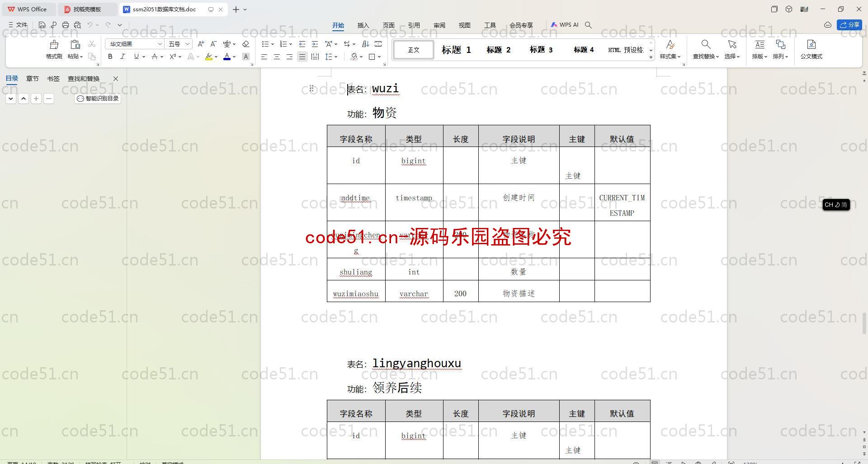Open the comment bubble icon near Share
This screenshot has height=464, width=868.
click(828, 25)
